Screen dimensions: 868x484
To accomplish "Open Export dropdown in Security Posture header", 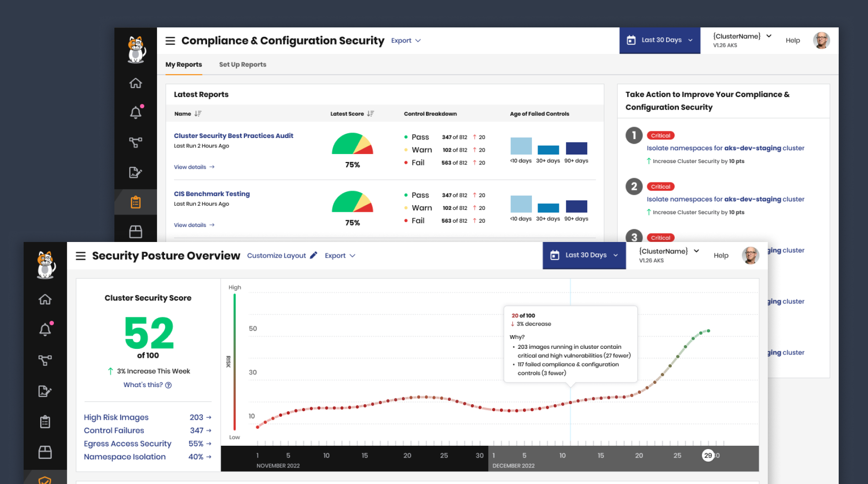I will click(x=340, y=256).
